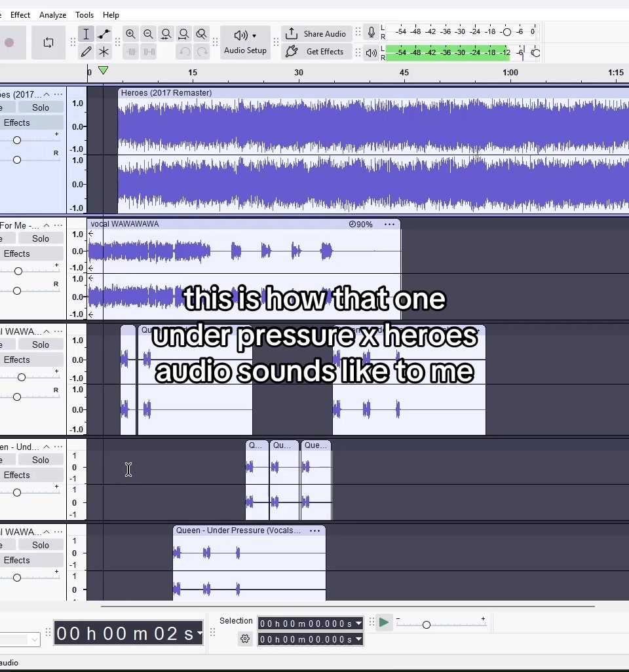The width and height of the screenshot is (629, 672).
Task: Click the Zoom Out magnifier
Action: click(x=148, y=34)
